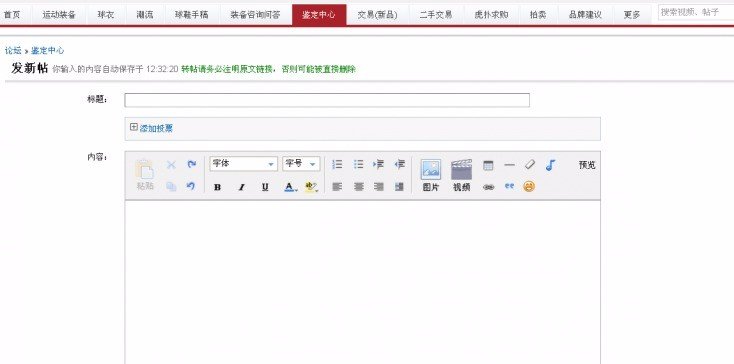Image resolution: width=734 pixels, height=364 pixels.
Task: Justify the text alignment
Action: coord(399,187)
